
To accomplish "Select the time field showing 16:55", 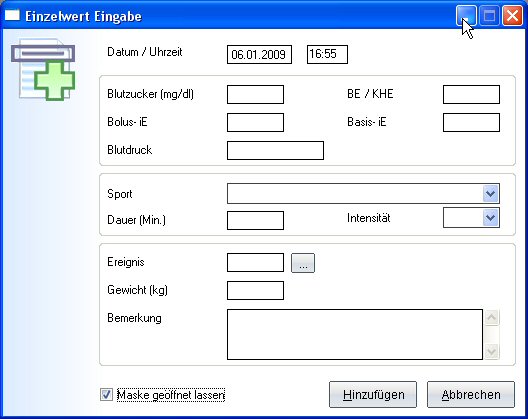I will [x=327, y=54].
